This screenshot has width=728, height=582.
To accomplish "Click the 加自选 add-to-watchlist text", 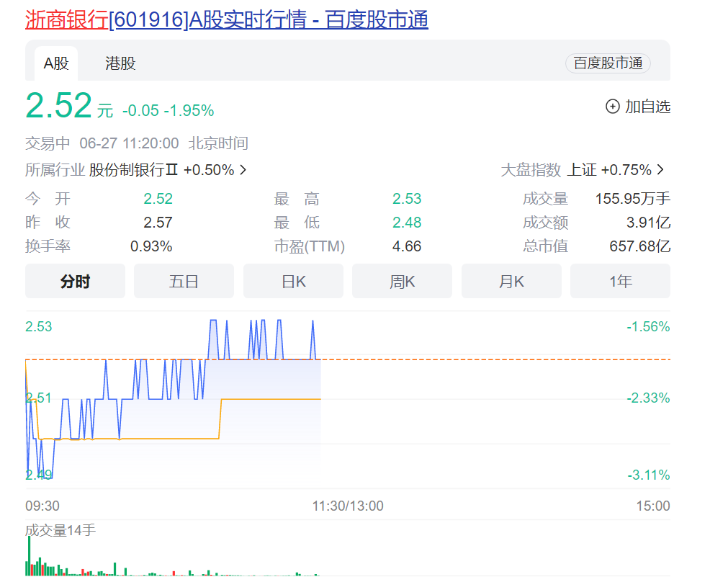I will click(x=647, y=107).
